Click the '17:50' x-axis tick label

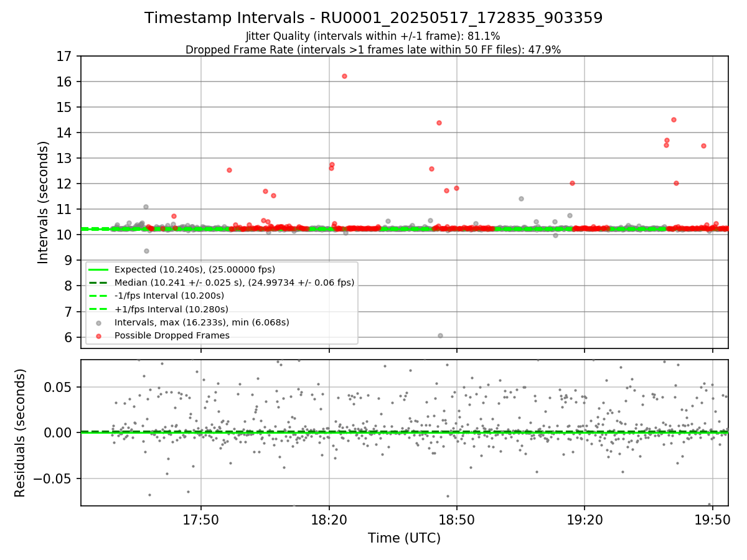[200, 520]
